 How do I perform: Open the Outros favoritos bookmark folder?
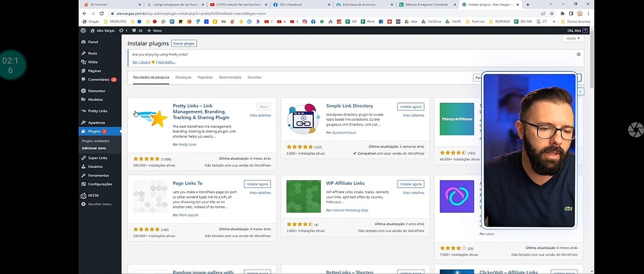tap(576, 22)
